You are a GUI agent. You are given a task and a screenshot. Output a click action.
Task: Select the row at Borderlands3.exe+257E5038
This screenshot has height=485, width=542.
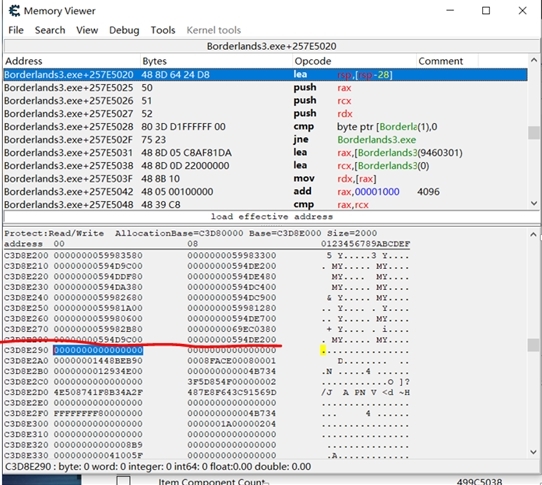(265, 166)
